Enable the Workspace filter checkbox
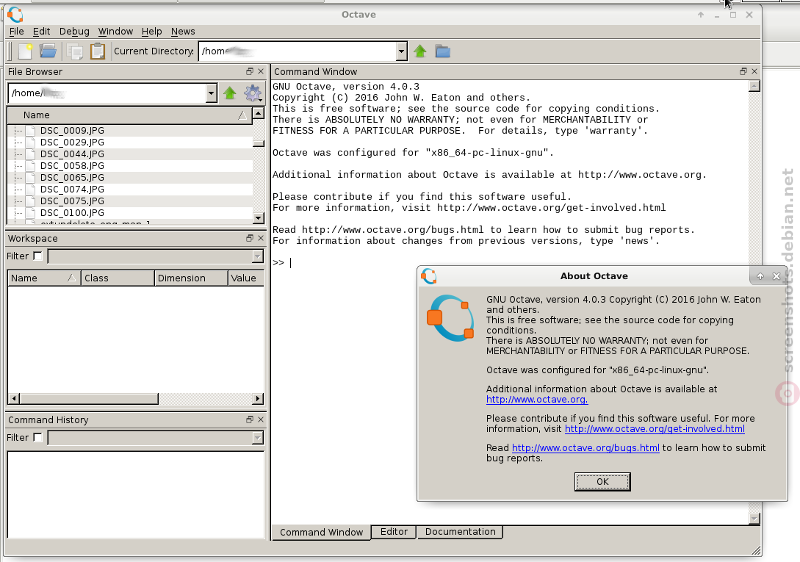800x562 pixels. [x=38, y=256]
